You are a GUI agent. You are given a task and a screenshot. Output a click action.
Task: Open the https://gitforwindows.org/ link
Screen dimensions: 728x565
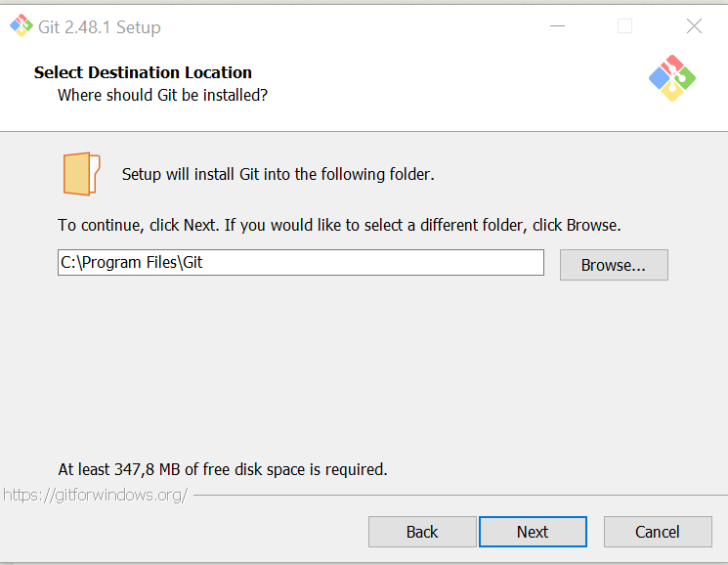tap(95, 496)
